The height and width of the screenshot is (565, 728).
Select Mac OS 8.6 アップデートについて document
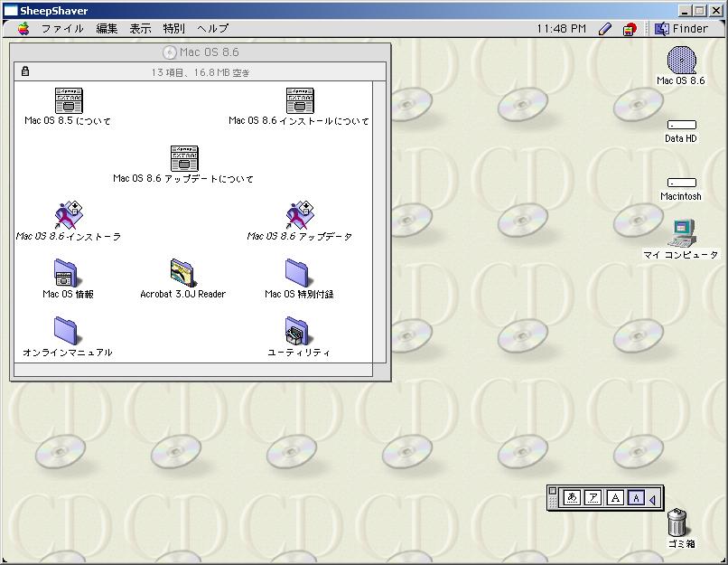[184, 158]
